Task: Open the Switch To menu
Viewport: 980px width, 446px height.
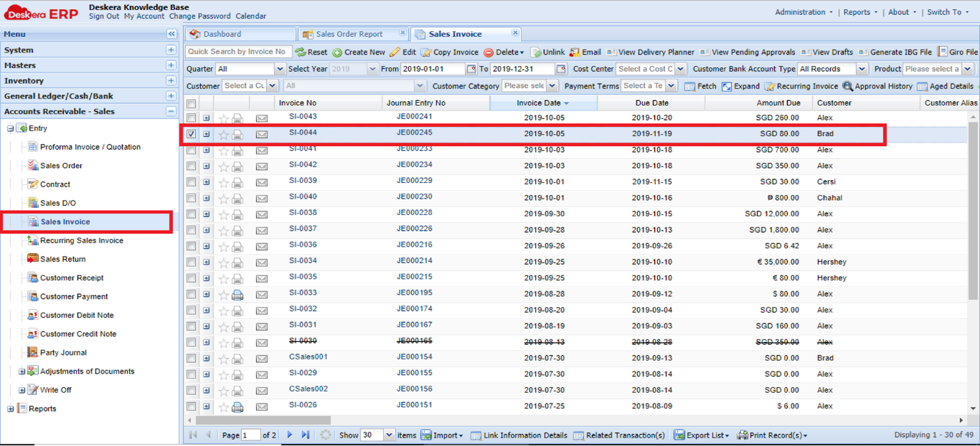Action: pos(947,12)
